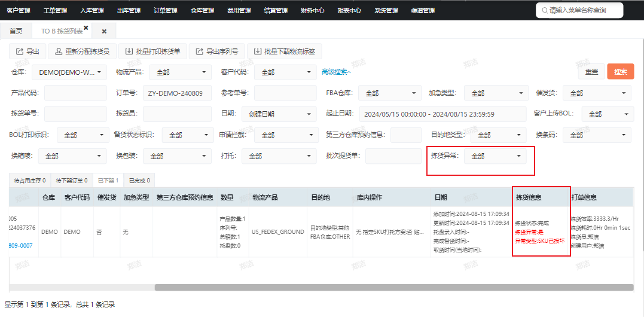Open the 物流产品 dropdown
The image size is (644, 317).
(x=181, y=72)
